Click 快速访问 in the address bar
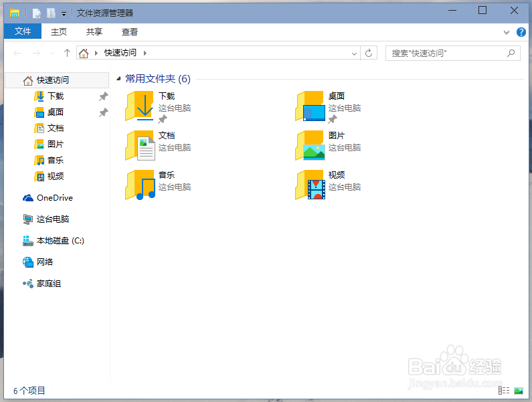This screenshot has width=532, height=402. click(x=120, y=53)
